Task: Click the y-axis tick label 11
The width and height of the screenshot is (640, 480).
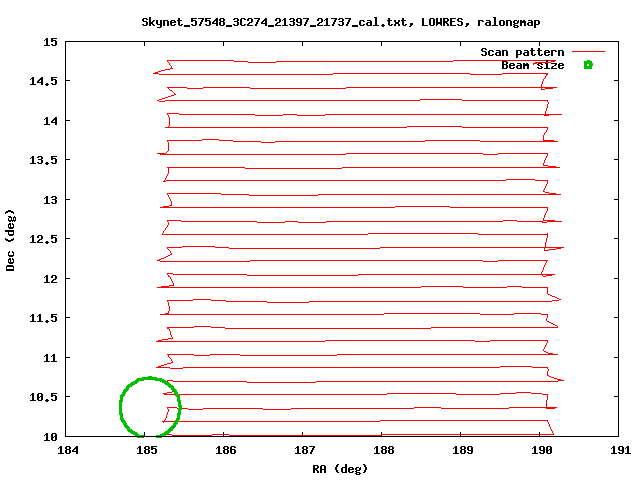Action: pyautogui.click(x=51, y=358)
